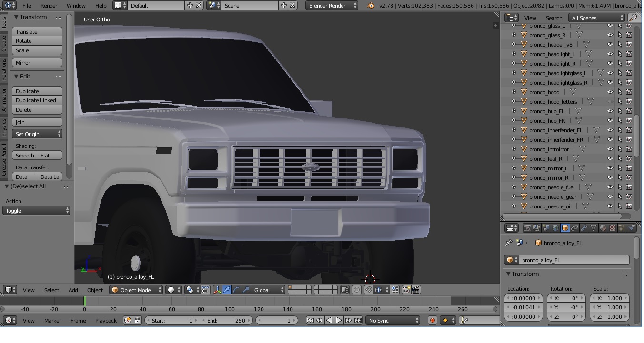The image size is (644, 343).
Task: Select the rotate manipulator arc icon
Action: (237, 290)
